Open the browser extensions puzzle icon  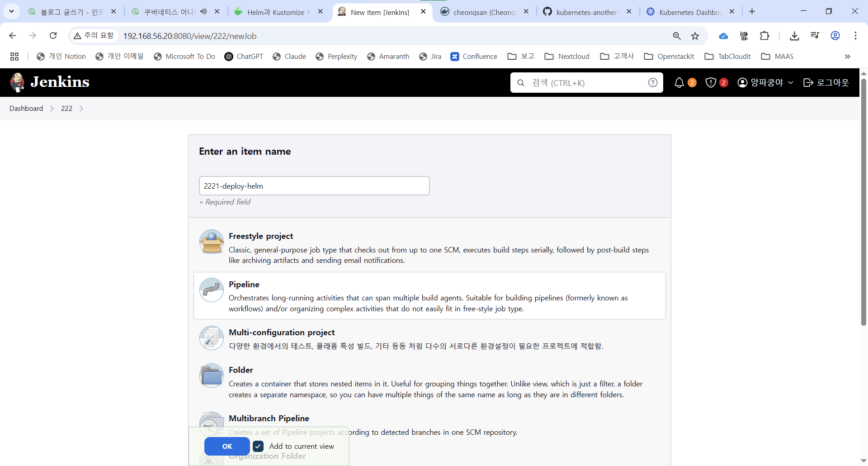click(x=764, y=36)
